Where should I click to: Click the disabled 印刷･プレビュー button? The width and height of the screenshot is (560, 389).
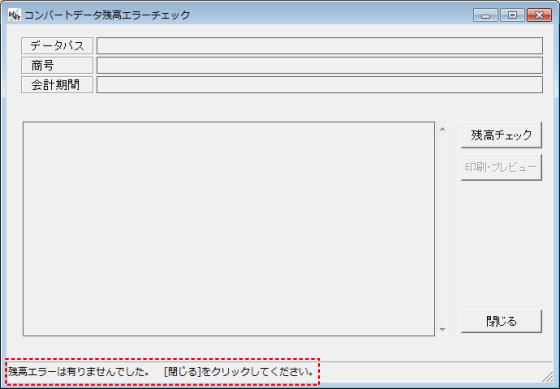click(x=501, y=167)
